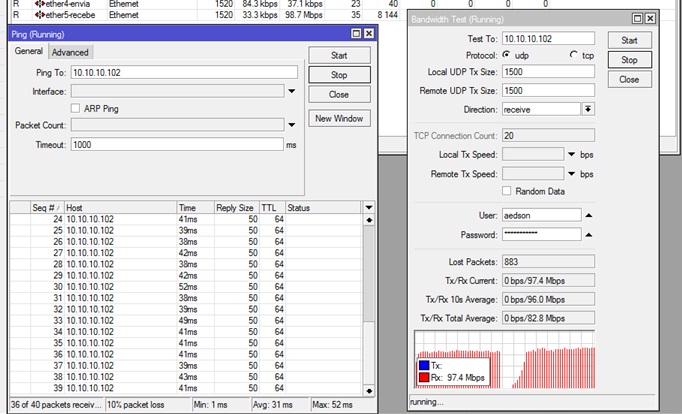This screenshot has width=682, height=414.
Task: Click Start in Bandwidth Test window
Action: tap(629, 40)
